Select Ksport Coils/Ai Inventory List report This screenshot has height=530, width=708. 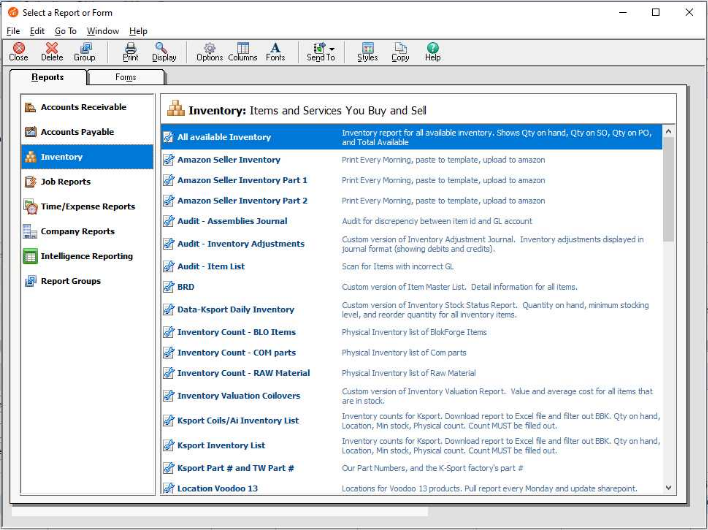(412, 421)
